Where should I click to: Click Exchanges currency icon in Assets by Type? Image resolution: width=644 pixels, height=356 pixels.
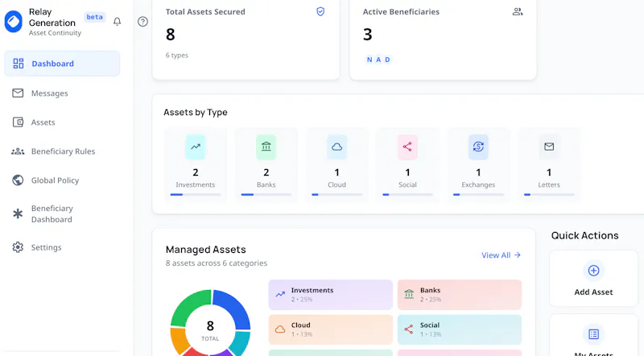(x=478, y=147)
